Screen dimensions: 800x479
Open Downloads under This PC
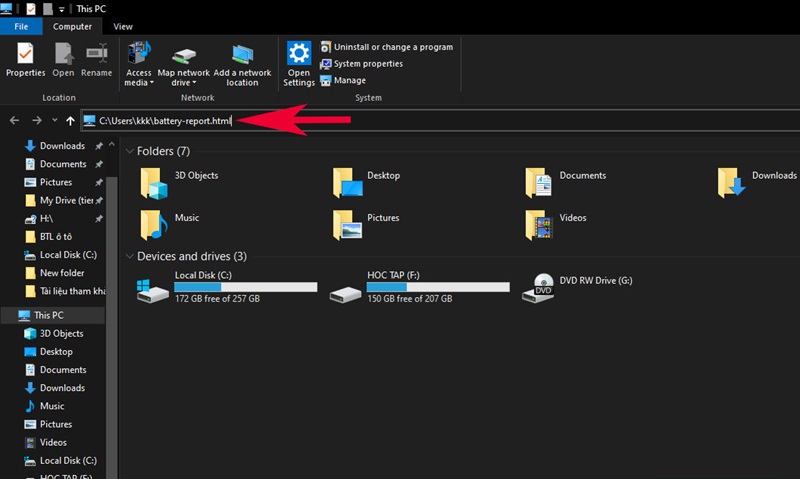coord(62,388)
